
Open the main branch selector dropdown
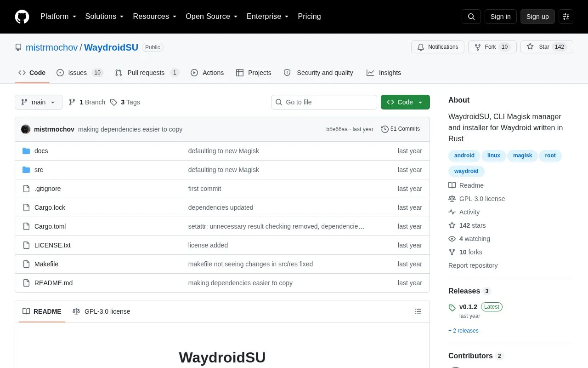pos(39,102)
